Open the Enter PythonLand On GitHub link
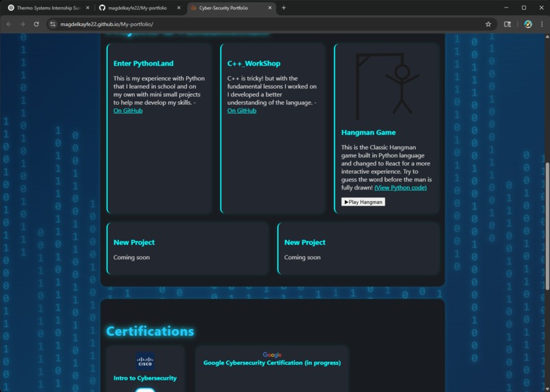This screenshot has height=392, width=550. click(x=128, y=111)
